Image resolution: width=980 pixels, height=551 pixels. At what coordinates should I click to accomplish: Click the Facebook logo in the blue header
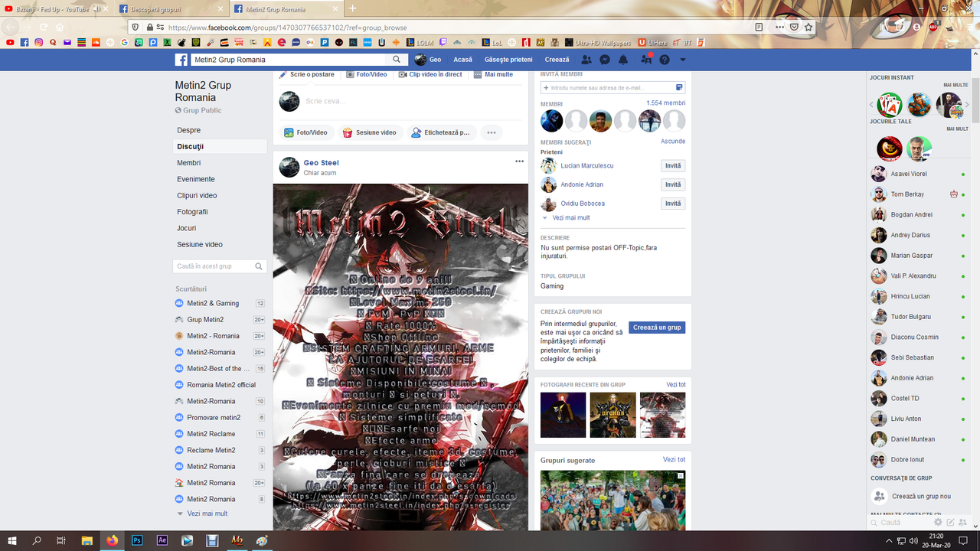[181, 60]
